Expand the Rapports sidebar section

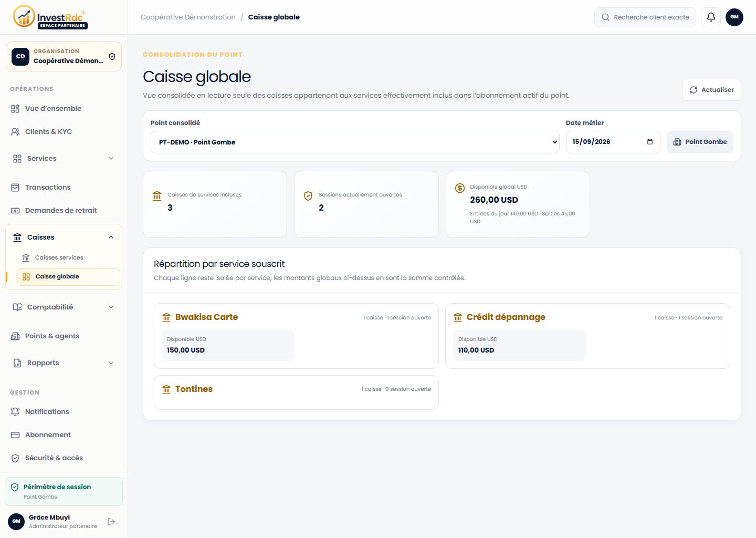point(64,363)
